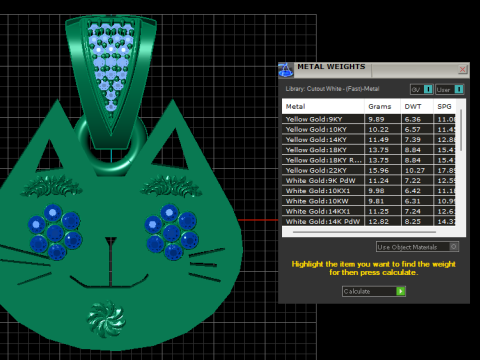The height and width of the screenshot is (360, 480).
Task: Select the White Gold:14KX1 row
Action: [x=369, y=211]
